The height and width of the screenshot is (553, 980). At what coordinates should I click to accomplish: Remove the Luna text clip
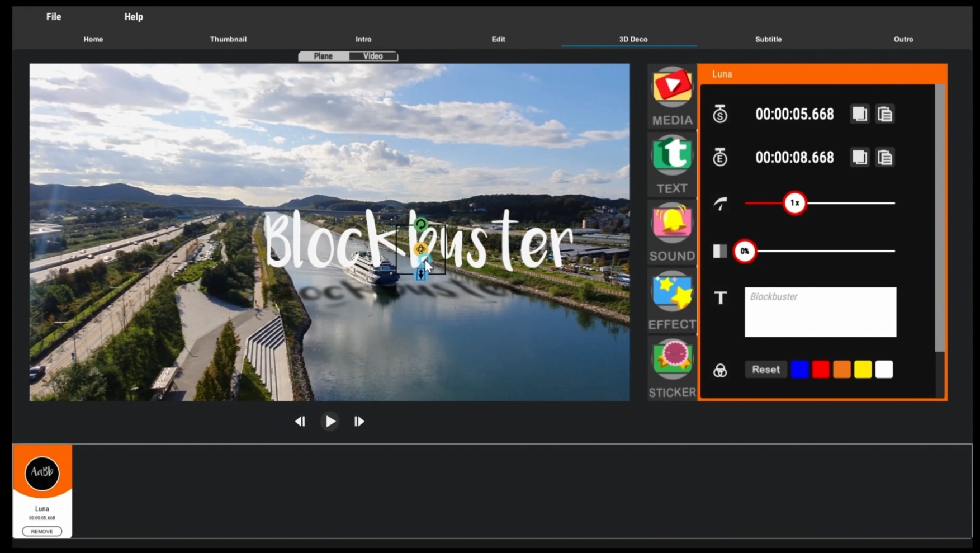(42, 531)
